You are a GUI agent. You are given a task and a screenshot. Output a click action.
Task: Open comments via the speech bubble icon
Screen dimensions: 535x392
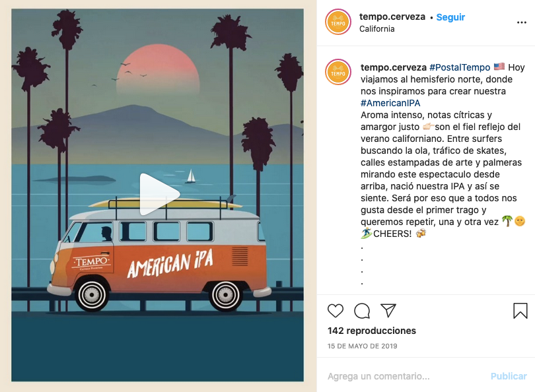pos(362,311)
